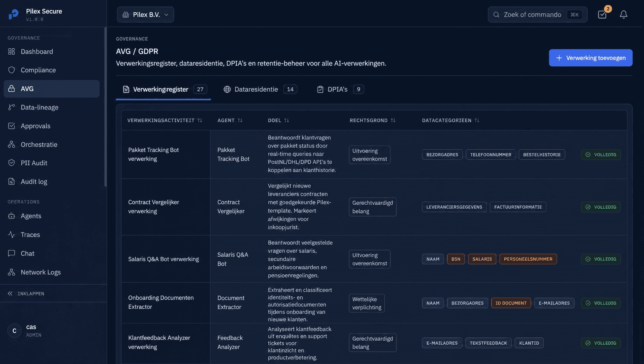
Task: Switch to the Dataresidentie tab
Action: (x=260, y=89)
